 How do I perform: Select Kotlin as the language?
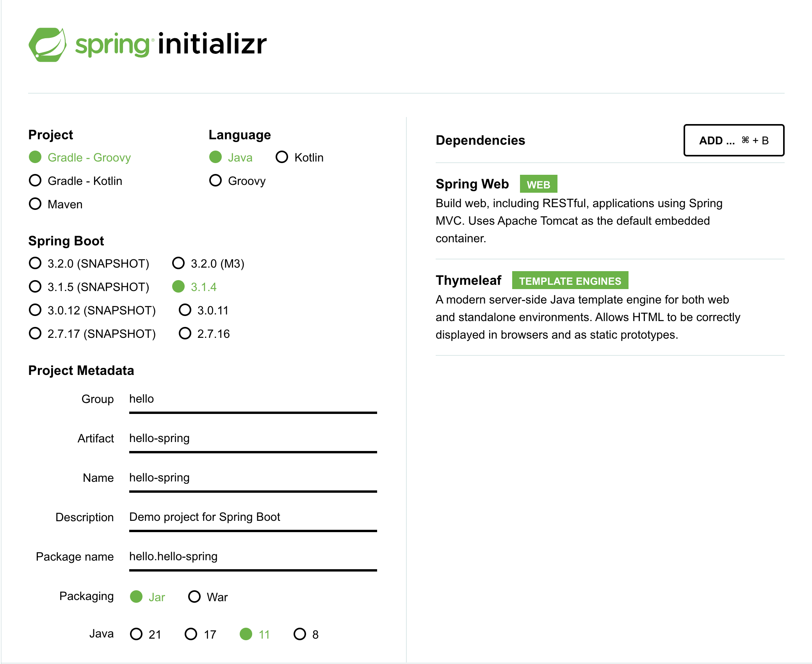tap(299, 157)
